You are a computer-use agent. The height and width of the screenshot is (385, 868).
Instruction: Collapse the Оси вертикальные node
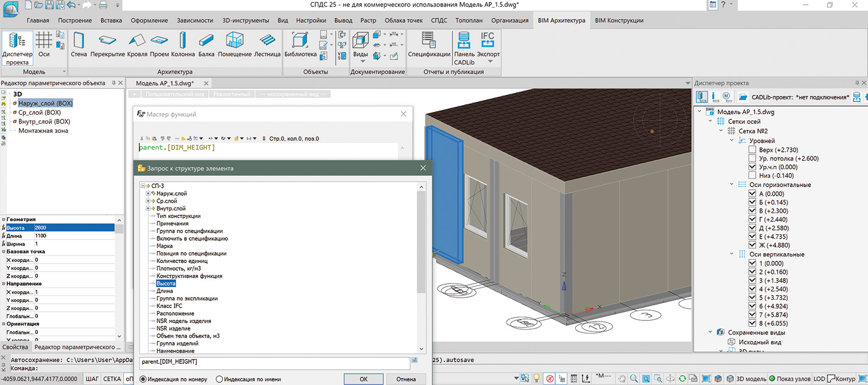pos(731,254)
